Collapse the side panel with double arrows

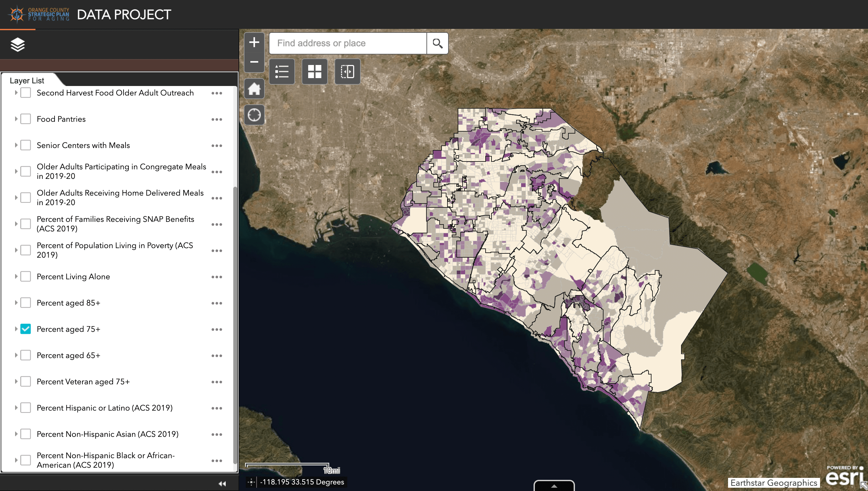click(x=222, y=483)
